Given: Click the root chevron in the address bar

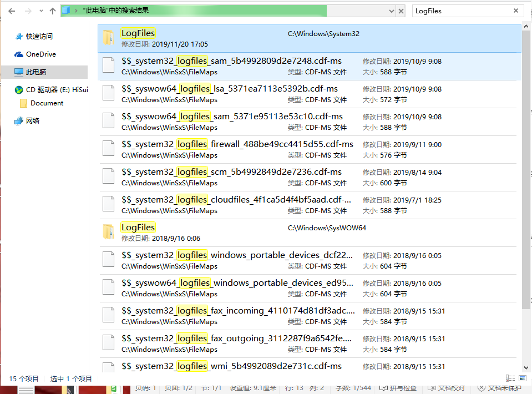Looking at the screenshot, I should (76, 11).
